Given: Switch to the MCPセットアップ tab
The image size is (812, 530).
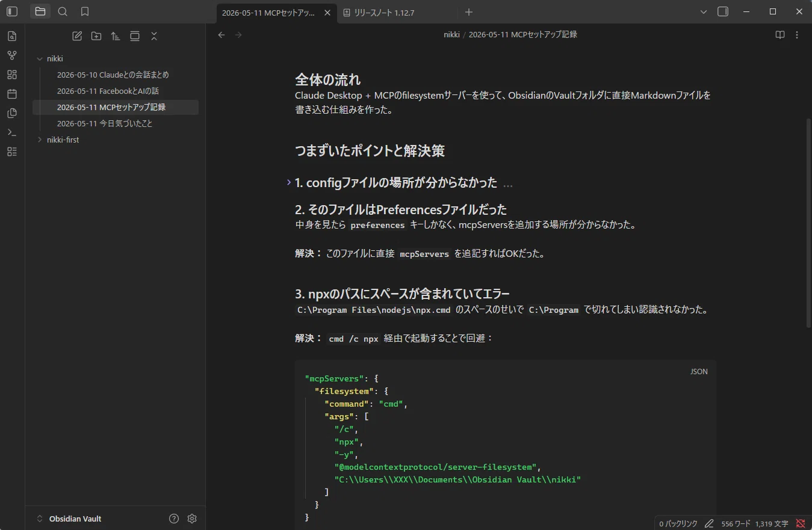Looking at the screenshot, I should (268, 13).
